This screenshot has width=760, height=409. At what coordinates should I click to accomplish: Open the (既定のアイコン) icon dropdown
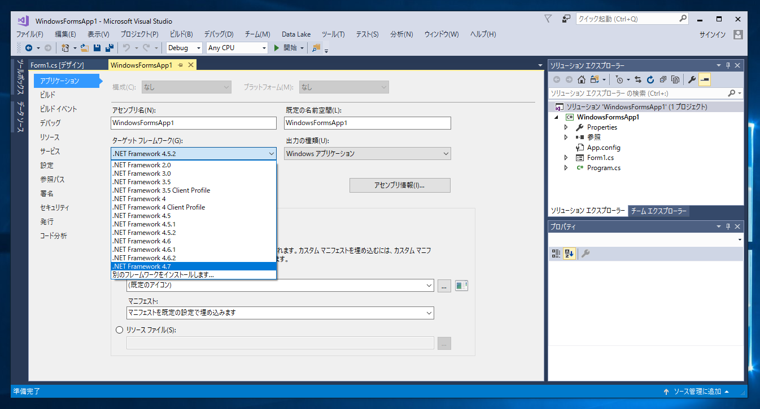[280, 285]
